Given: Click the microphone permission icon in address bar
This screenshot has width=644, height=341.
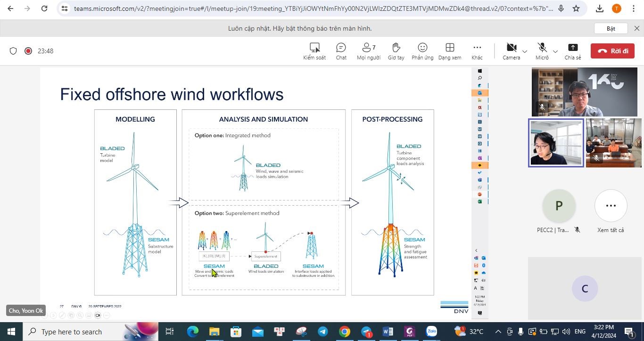Looking at the screenshot, I should coord(561,8).
